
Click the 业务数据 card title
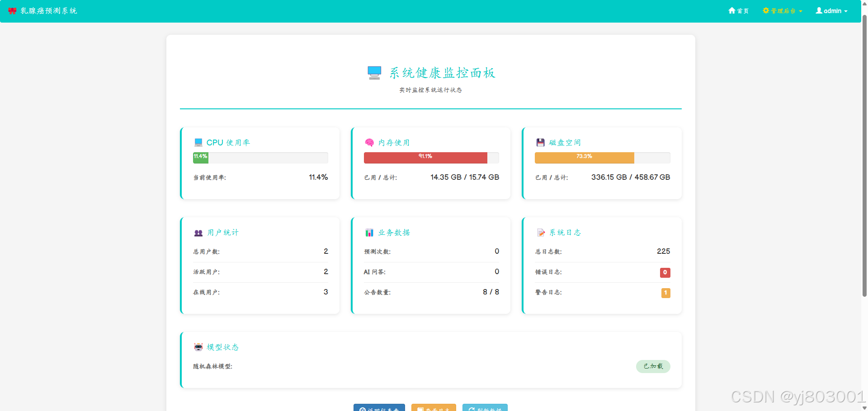tap(394, 233)
